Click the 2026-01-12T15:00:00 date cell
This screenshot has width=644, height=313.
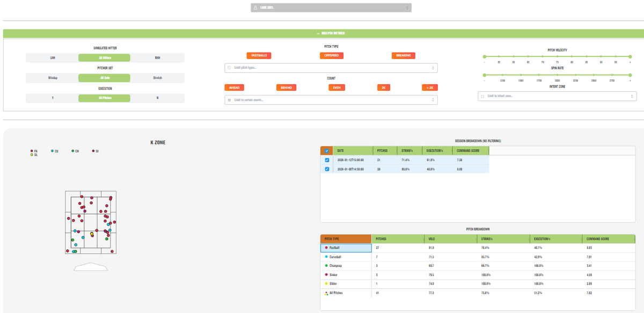(x=351, y=160)
